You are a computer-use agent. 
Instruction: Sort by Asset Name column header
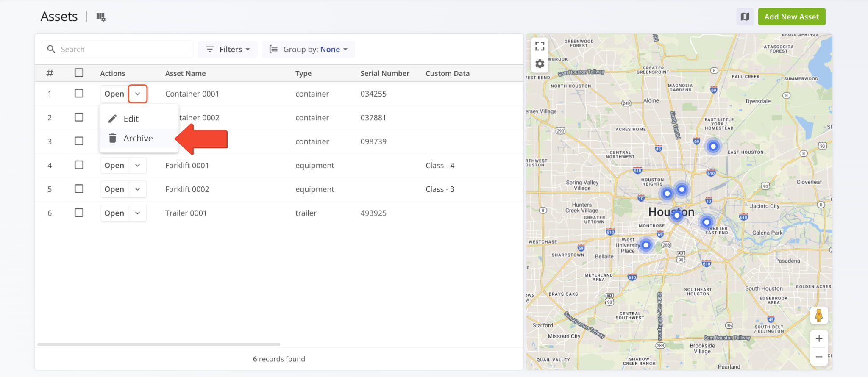point(185,73)
